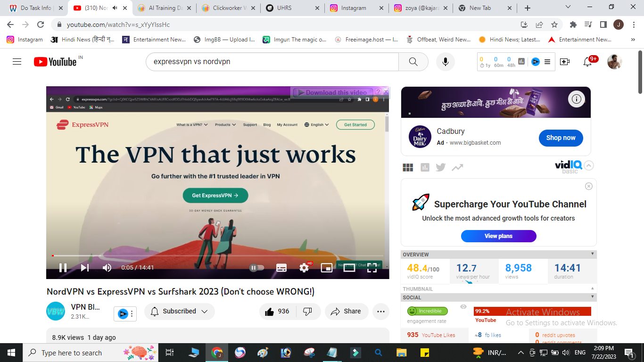
Task: Open player settings gear
Action: (x=305, y=268)
